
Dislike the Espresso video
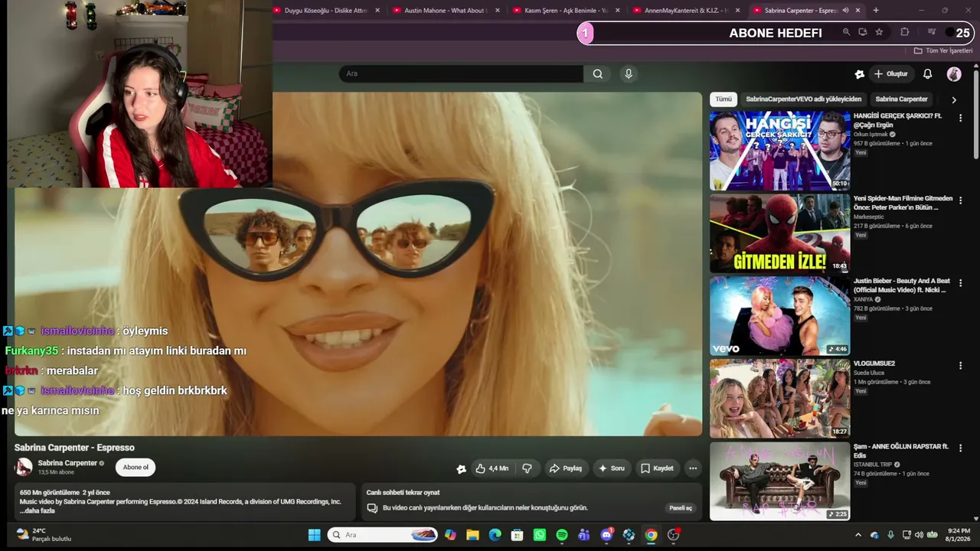pos(528,468)
